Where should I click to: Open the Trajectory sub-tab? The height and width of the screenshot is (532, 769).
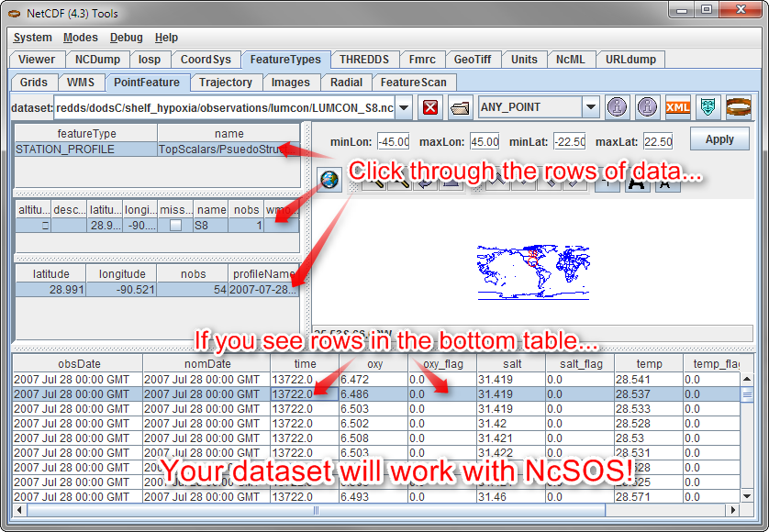tap(226, 83)
